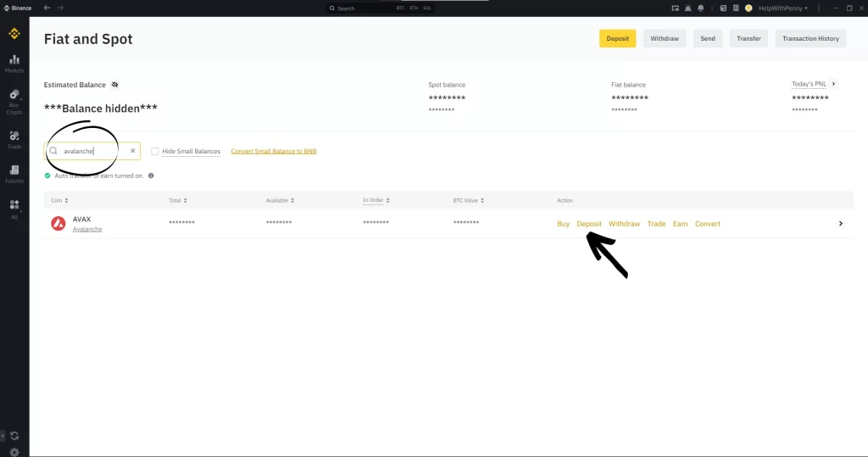Screen dimensions: 868x457
Task: Sort by the BTC Value column
Action: (x=468, y=201)
